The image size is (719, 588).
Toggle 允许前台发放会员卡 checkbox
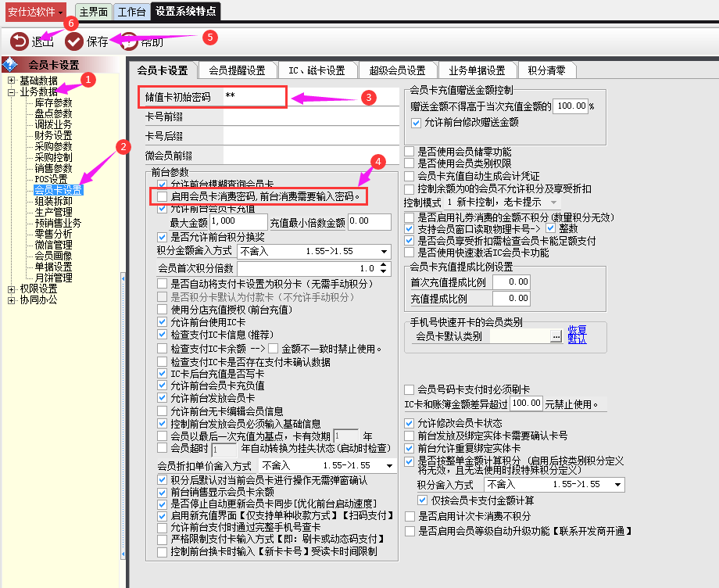162,398
